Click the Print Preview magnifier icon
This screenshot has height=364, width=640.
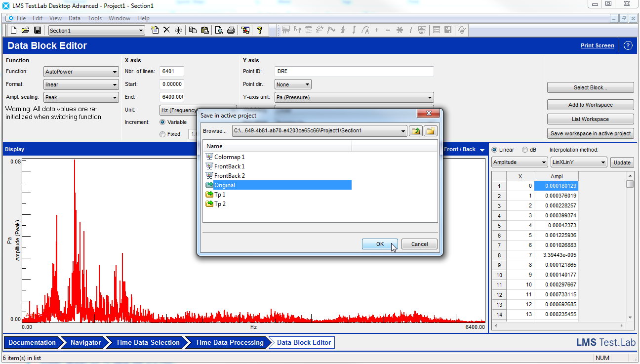(x=219, y=30)
